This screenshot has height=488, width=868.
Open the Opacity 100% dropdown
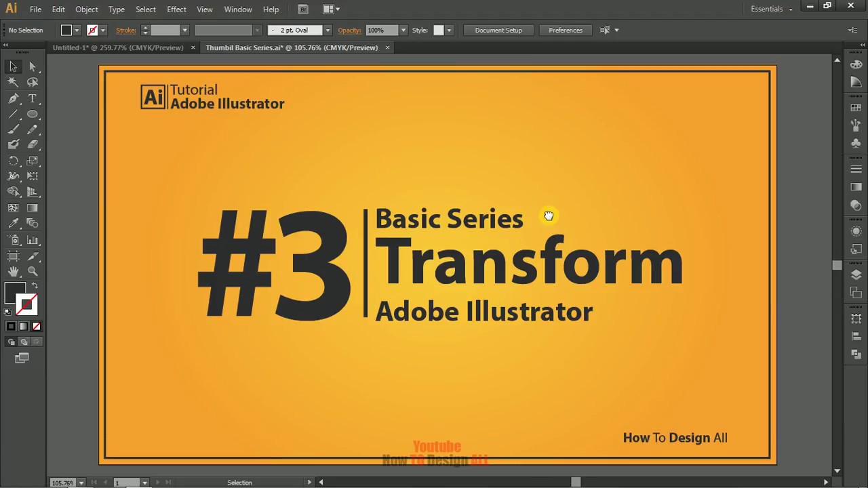coord(403,30)
